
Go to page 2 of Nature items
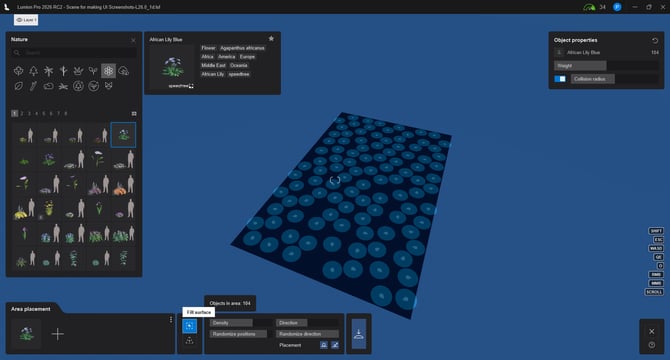coord(22,114)
